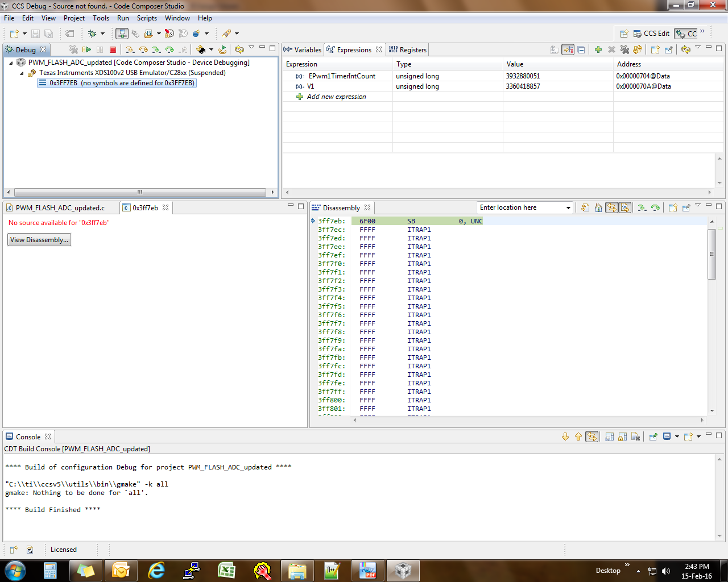Toggle Show Source in Disassembly view
This screenshot has width=728, height=582.
pos(625,207)
